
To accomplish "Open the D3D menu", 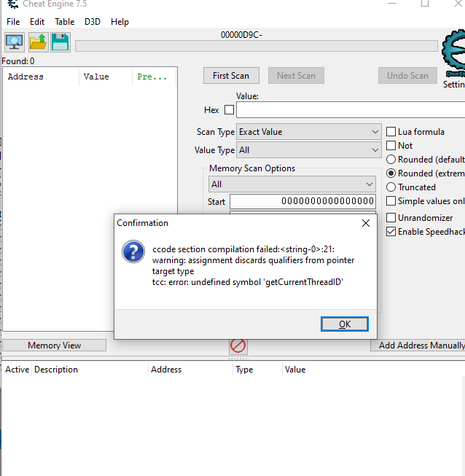I will click(93, 22).
